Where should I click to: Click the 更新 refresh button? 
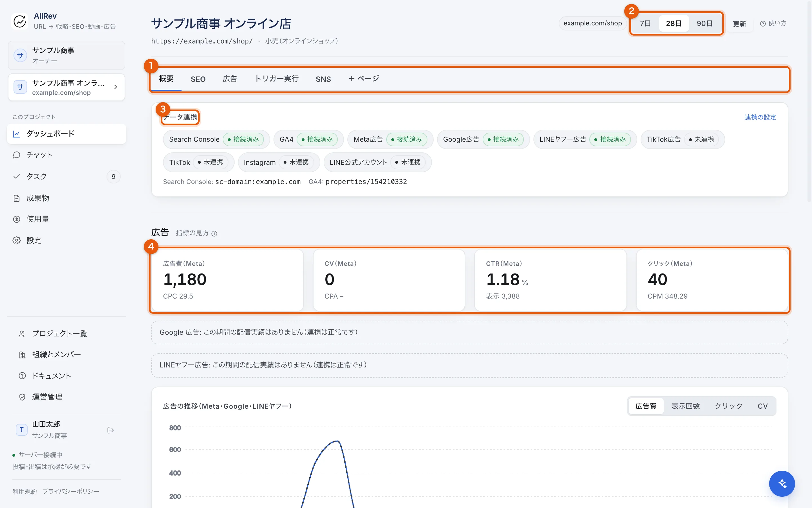tap(739, 24)
